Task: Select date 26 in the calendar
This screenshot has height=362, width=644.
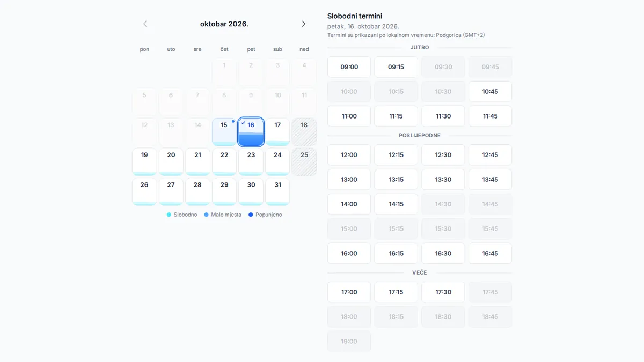Action: click(x=144, y=192)
